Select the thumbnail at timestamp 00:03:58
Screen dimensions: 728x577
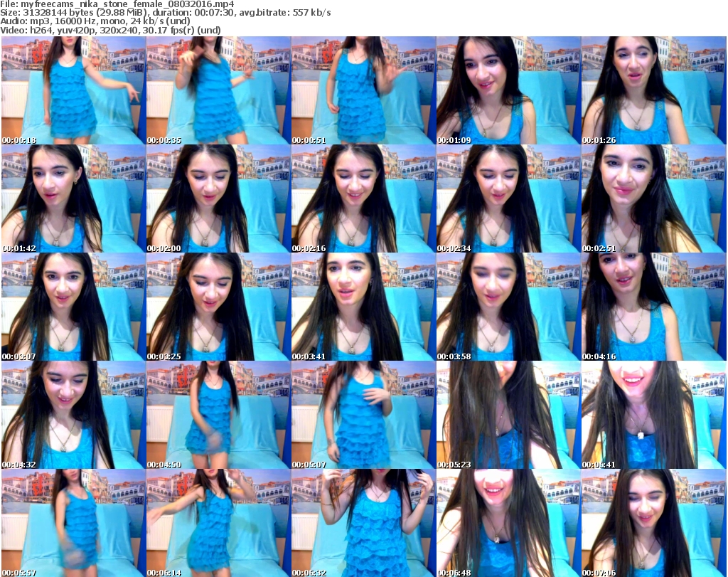pyautogui.click(x=509, y=307)
